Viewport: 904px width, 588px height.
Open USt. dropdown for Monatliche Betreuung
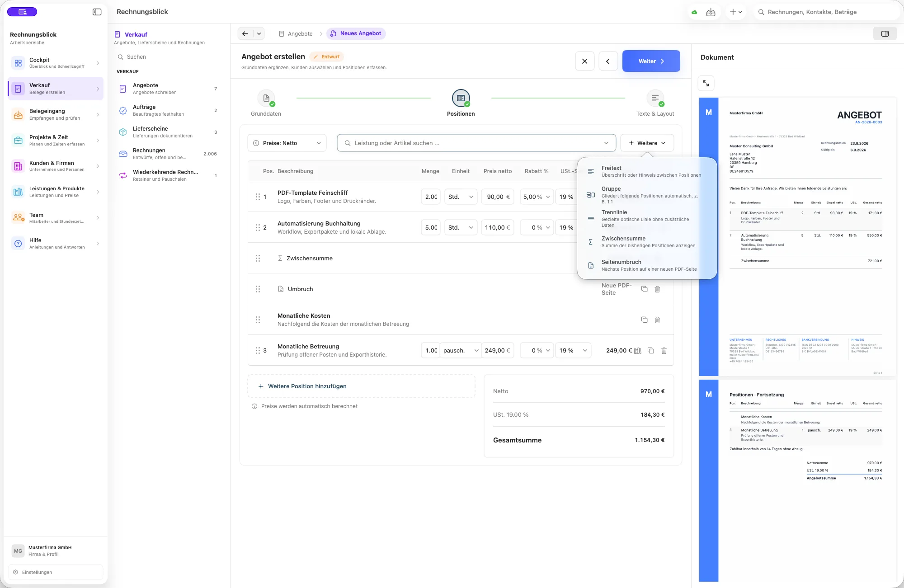click(573, 350)
